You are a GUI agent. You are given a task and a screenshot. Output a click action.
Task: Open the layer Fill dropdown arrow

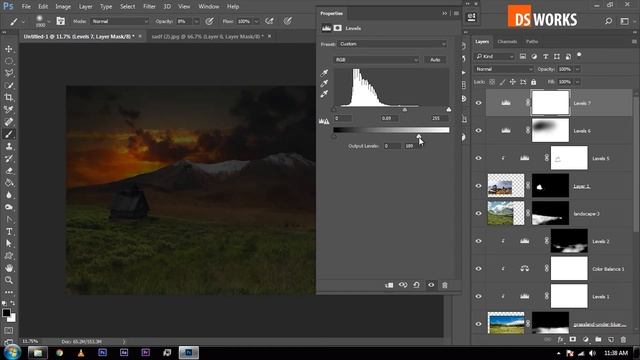[578, 82]
